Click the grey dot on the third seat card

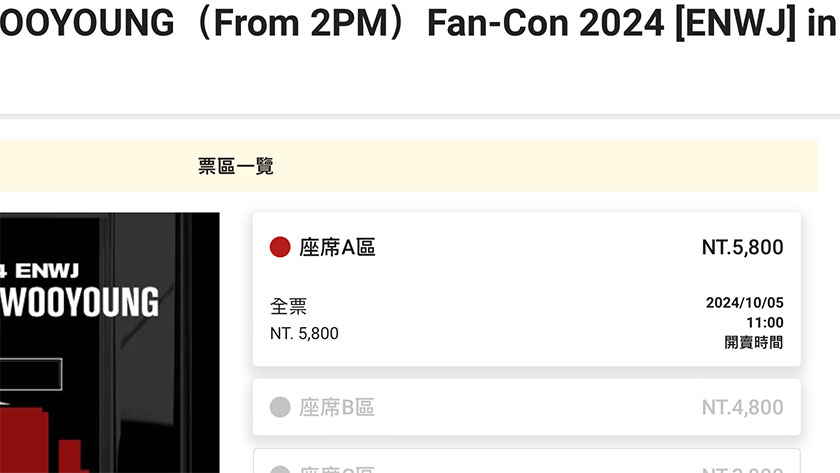[x=280, y=469]
